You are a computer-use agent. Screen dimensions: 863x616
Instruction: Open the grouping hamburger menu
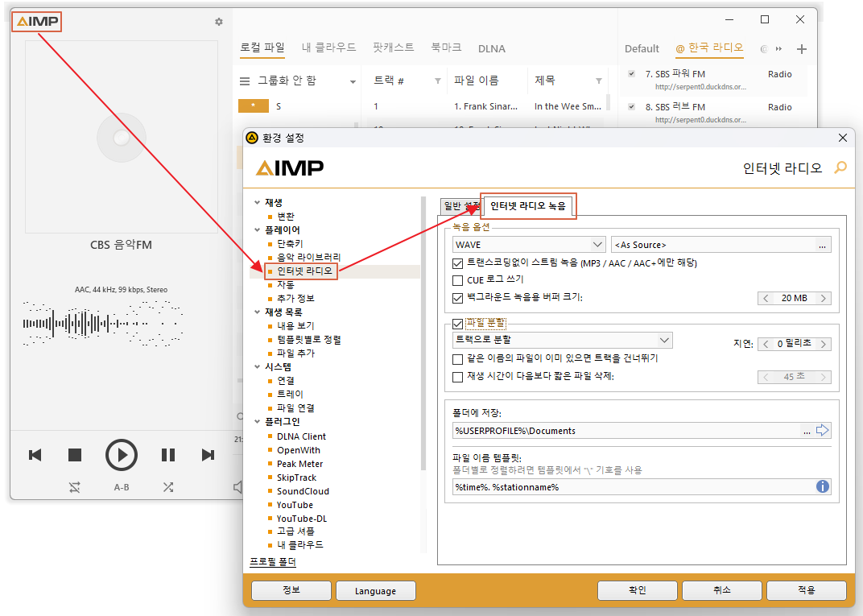(x=245, y=81)
